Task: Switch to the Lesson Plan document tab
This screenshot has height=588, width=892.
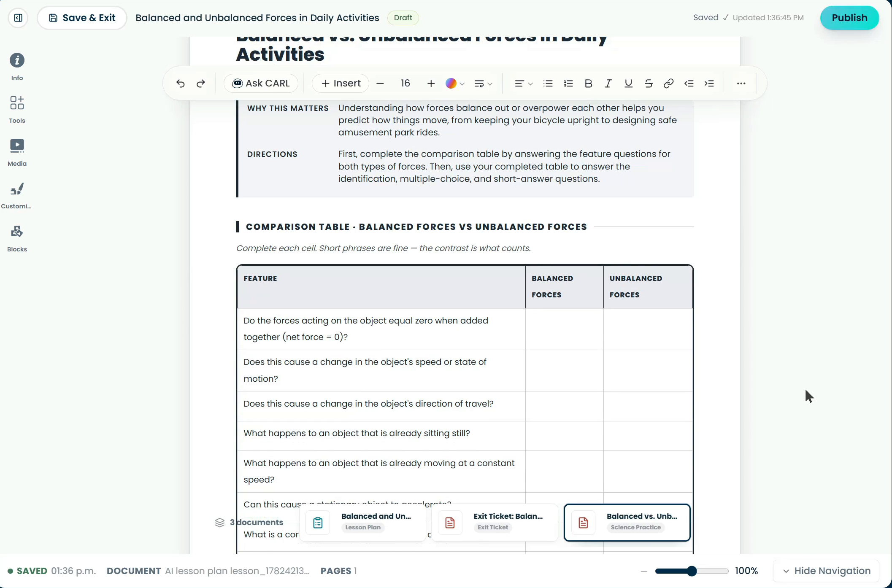Action: [x=362, y=522]
